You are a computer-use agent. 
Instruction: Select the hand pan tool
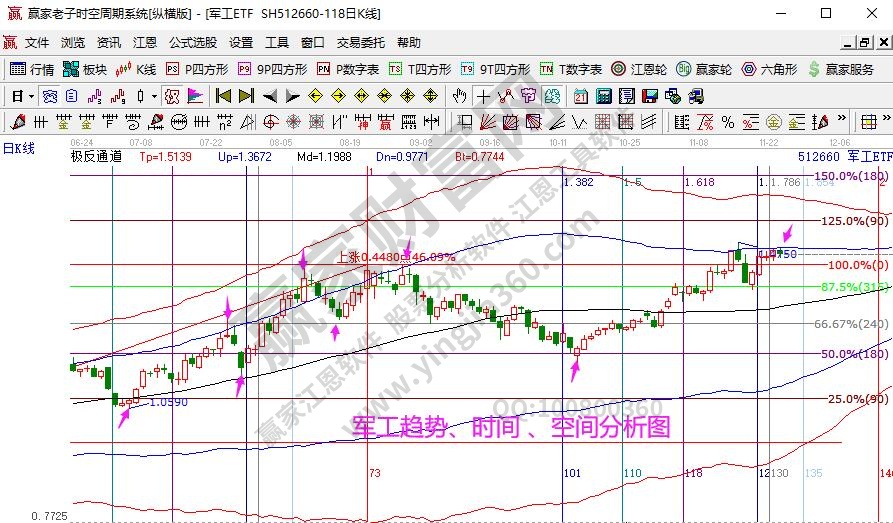point(459,96)
